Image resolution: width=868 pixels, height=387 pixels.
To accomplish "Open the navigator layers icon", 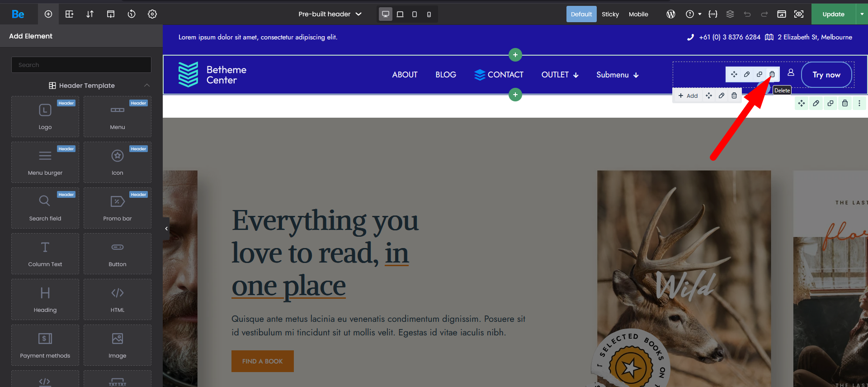I will 730,14.
